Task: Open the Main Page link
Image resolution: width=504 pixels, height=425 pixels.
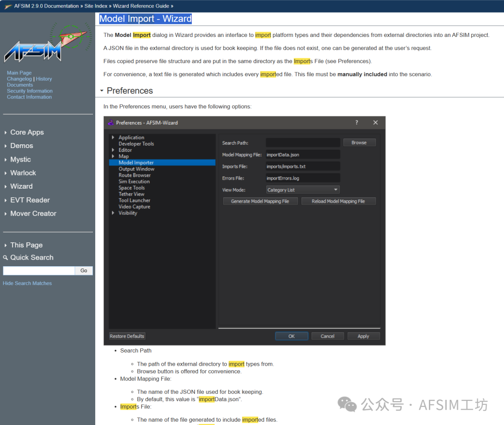Action: [x=19, y=73]
